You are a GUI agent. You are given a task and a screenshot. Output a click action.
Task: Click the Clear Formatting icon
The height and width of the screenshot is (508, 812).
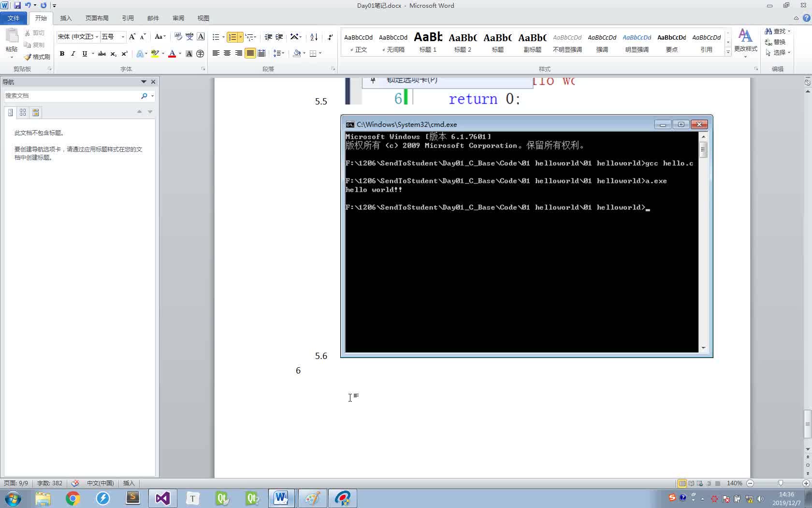click(x=178, y=37)
